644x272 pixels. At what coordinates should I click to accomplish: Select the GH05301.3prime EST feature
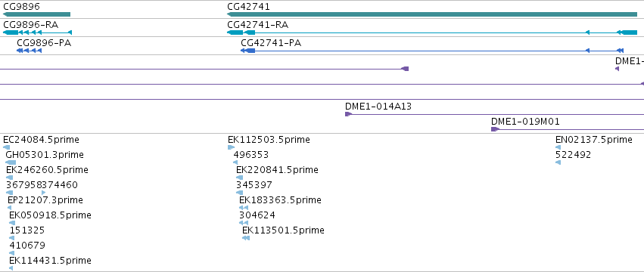pyautogui.click(x=11, y=162)
